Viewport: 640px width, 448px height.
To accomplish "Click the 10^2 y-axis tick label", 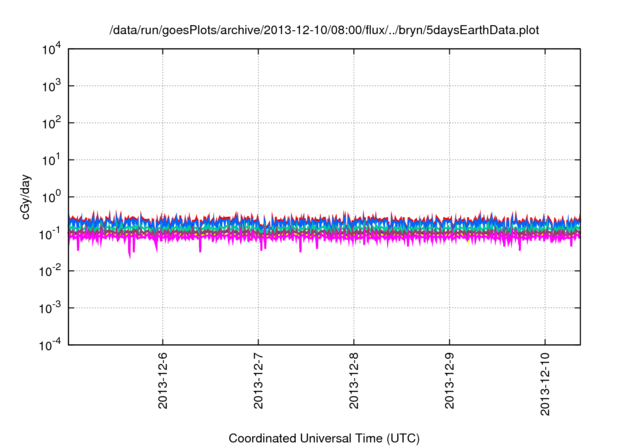I will (51, 123).
